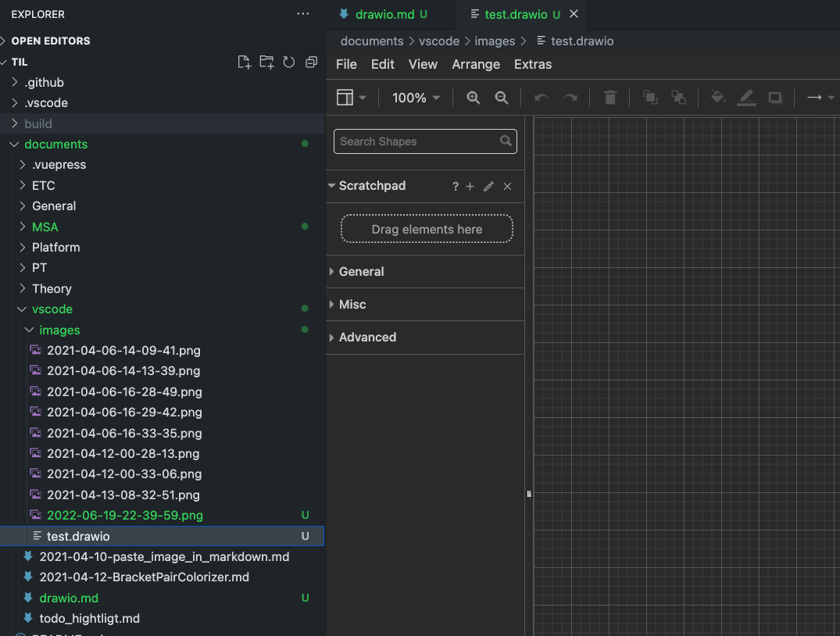The height and width of the screenshot is (636, 840).
Task: Open the Scratchpad help question mark
Action: [456, 187]
